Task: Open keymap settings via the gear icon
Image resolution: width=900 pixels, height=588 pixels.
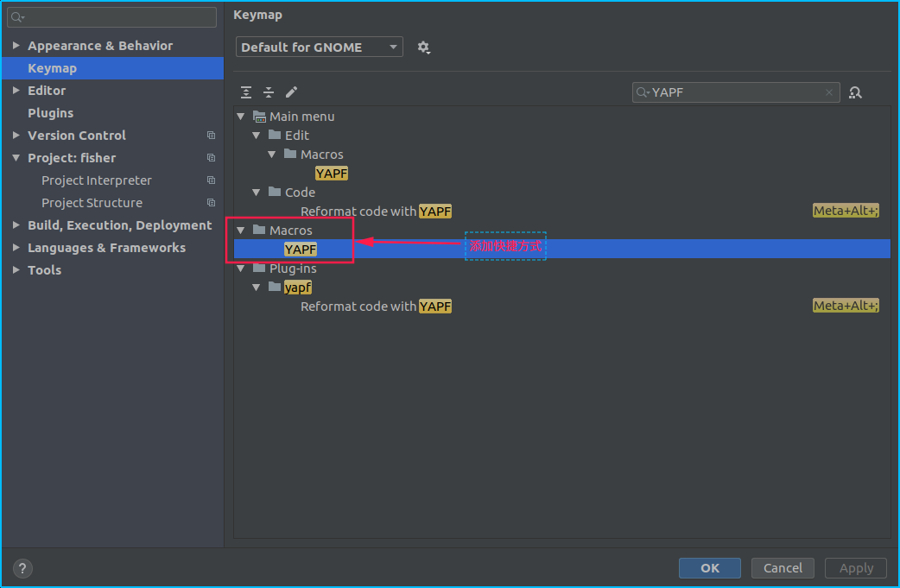Action: 424,47
